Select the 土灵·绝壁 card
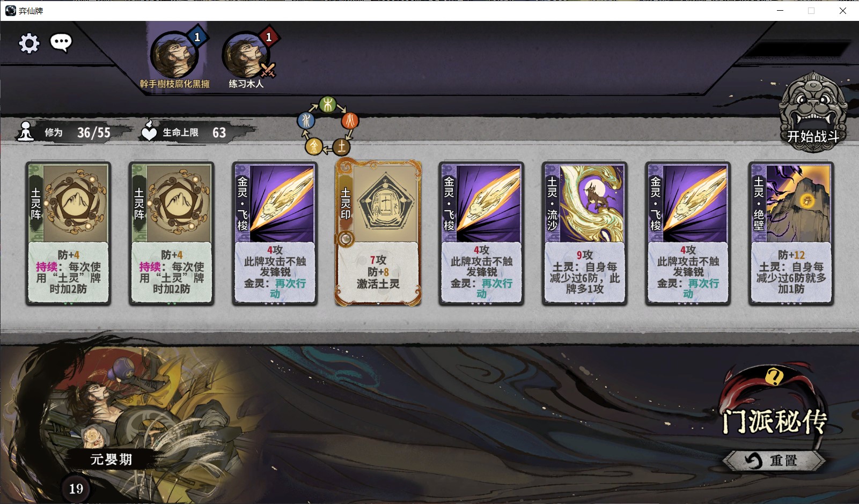This screenshot has height=504, width=859. tap(791, 234)
